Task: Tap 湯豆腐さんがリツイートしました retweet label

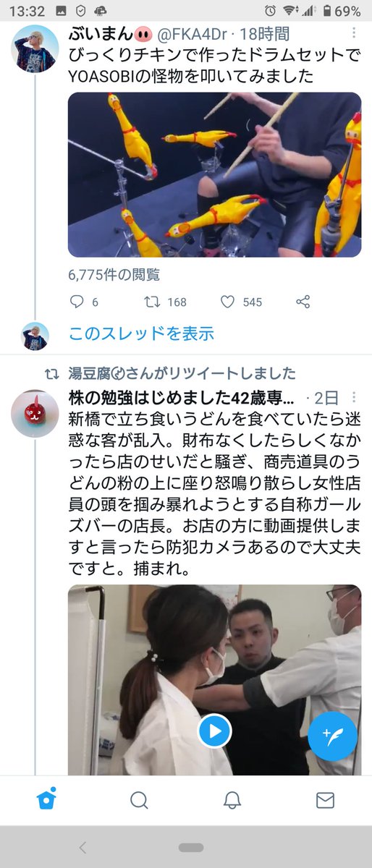Action: click(x=182, y=374)
